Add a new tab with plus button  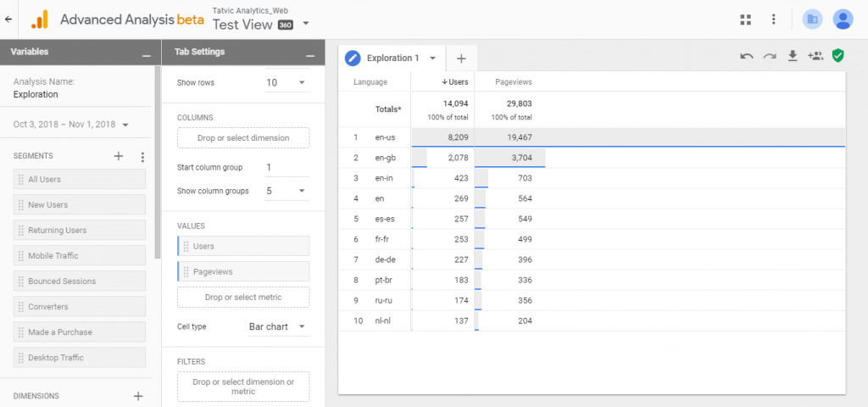coord(461,59)
